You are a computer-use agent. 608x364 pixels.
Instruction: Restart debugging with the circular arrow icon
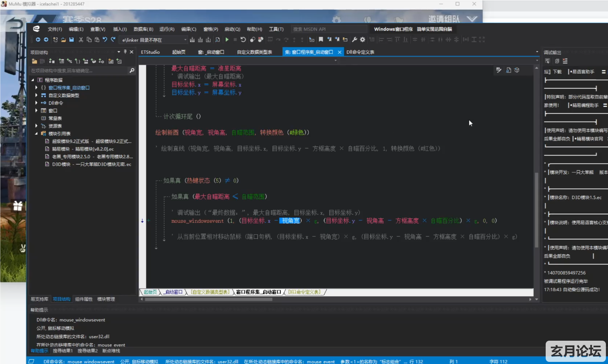click(243, 39)
